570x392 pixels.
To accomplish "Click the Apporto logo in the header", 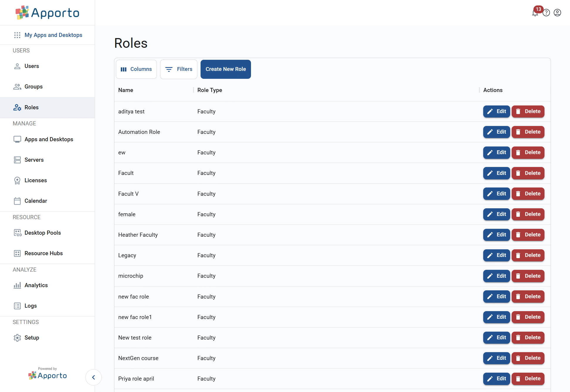I will 47,13.
